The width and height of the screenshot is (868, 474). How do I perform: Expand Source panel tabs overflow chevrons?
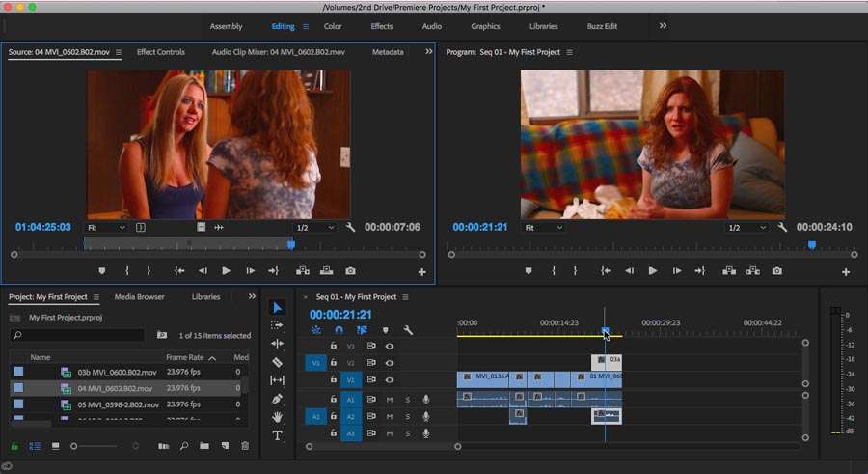(428, 51)
